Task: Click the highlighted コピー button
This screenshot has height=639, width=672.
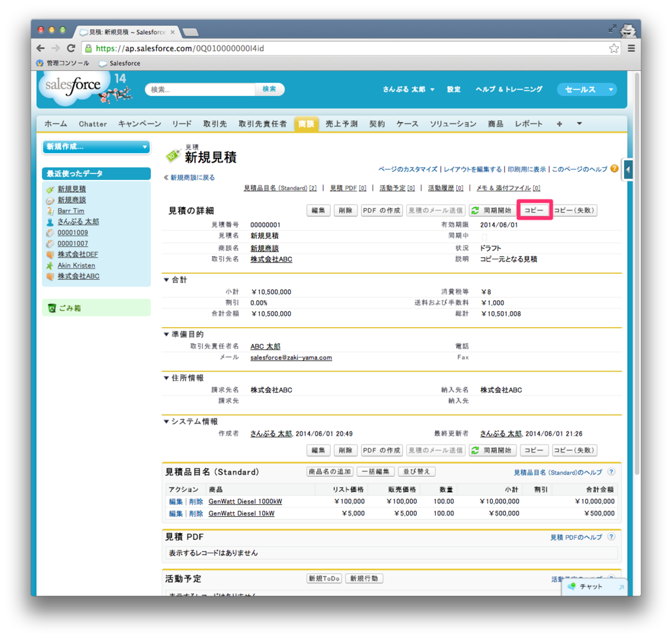Action: click(534, 211)
